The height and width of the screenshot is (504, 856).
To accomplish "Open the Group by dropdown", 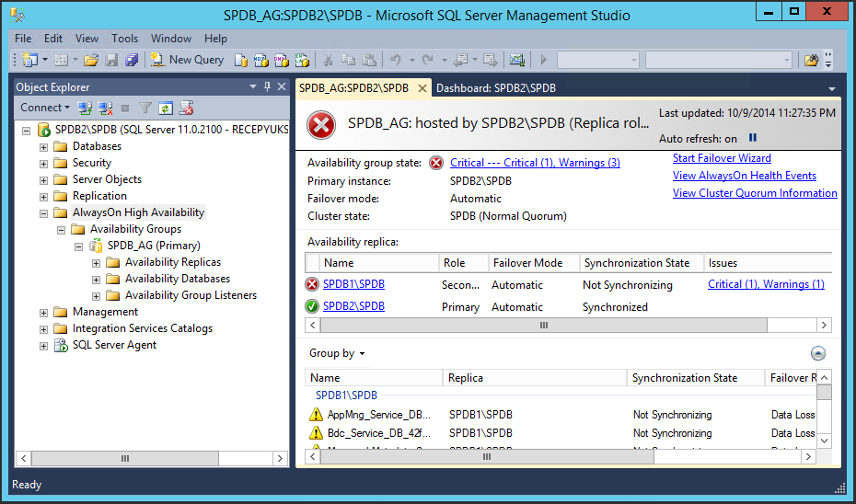I will 337,353.
